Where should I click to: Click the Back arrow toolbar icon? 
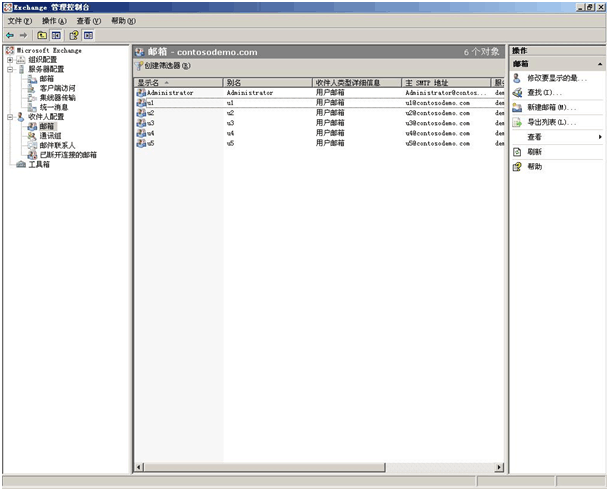pyautogui.click(x=9, y=35)
